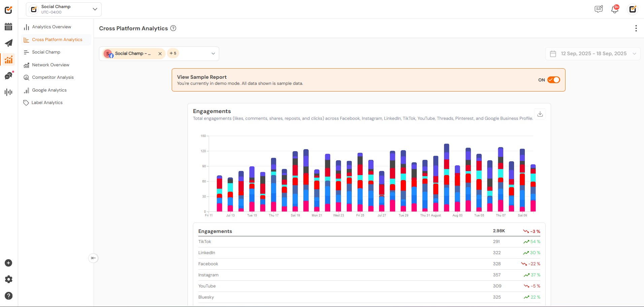
Task: Open Network Overview menu item
Action: 50,65
